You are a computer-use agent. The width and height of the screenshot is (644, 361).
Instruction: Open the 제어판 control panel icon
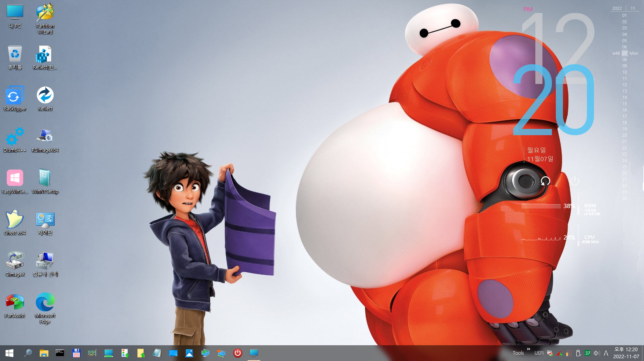coord(45,223)
